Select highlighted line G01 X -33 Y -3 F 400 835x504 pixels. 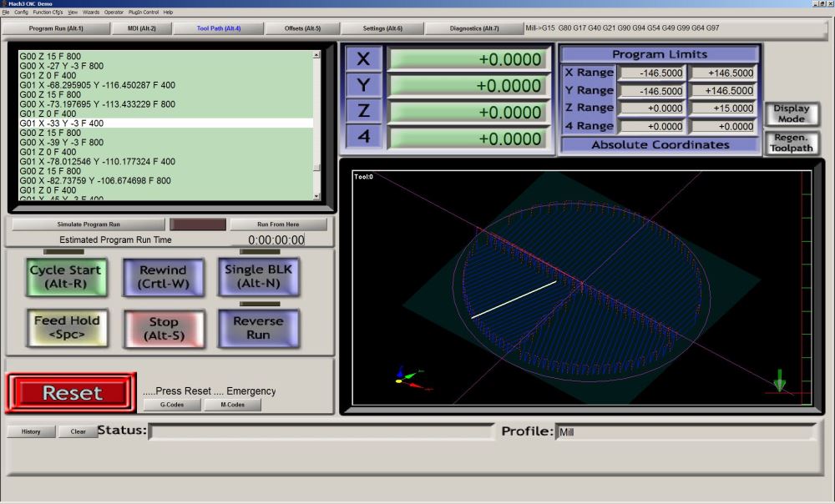pos(165,123)
